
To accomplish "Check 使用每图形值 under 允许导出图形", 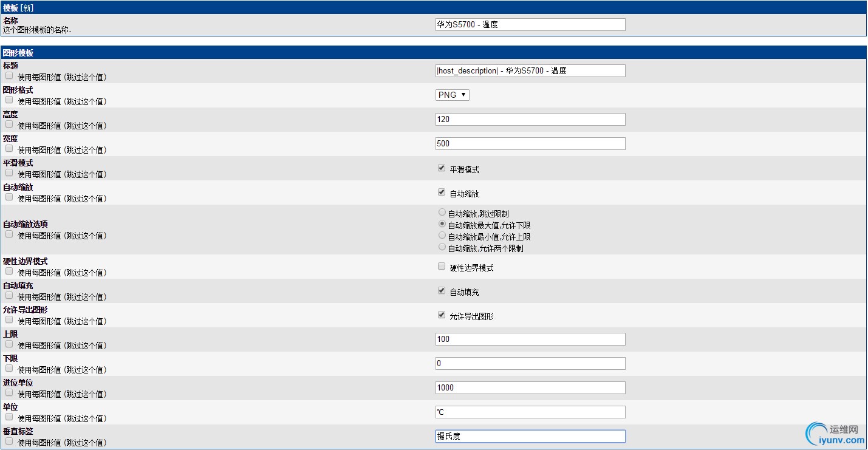I will click(x=9, y=320).
